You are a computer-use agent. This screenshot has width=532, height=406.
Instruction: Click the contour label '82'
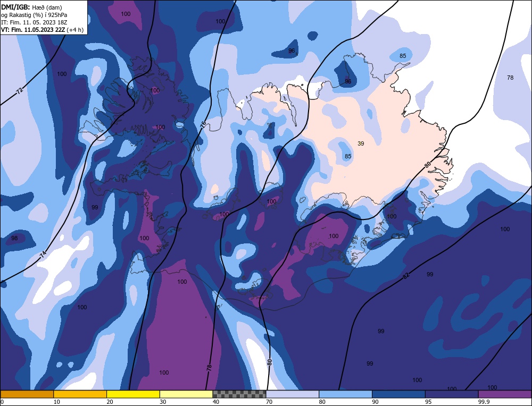(x=406, y=275)
